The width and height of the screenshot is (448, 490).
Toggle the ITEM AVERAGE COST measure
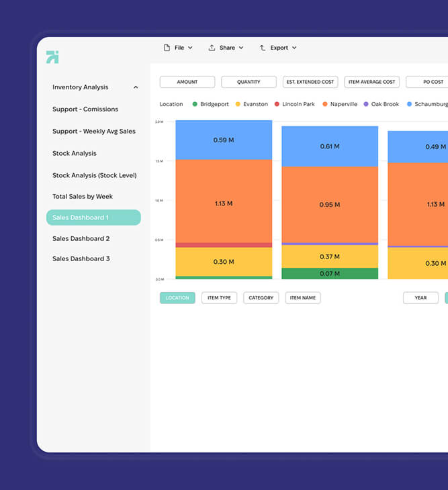[371, 82]
